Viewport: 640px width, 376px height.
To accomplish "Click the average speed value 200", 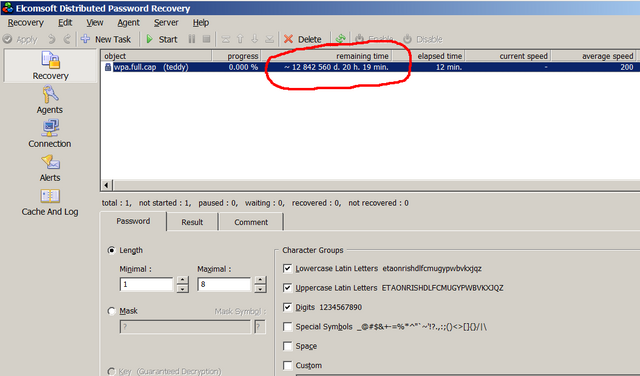I will (627, 67).
